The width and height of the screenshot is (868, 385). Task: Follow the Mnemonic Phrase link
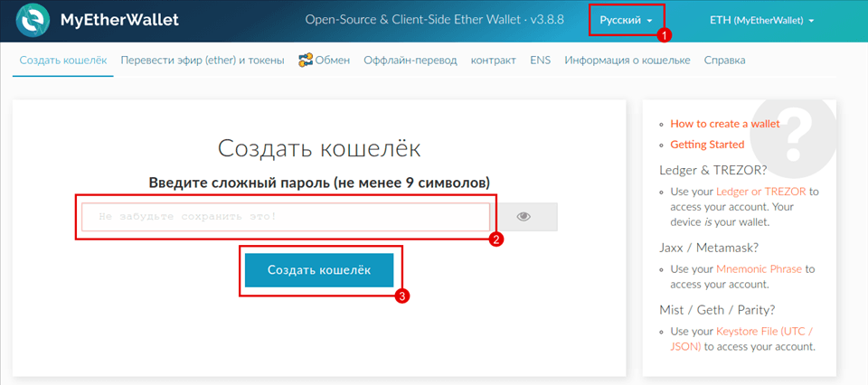[x=759, y=269]
